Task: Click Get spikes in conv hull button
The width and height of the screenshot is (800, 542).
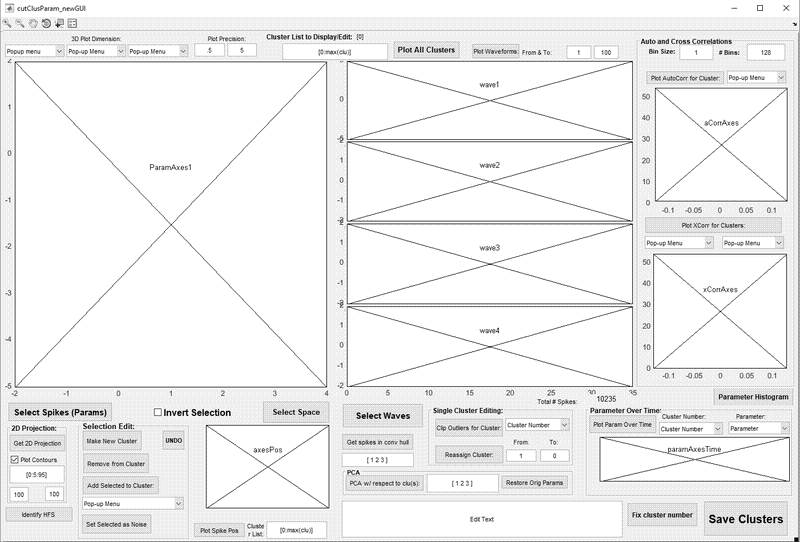Action: 377,442
